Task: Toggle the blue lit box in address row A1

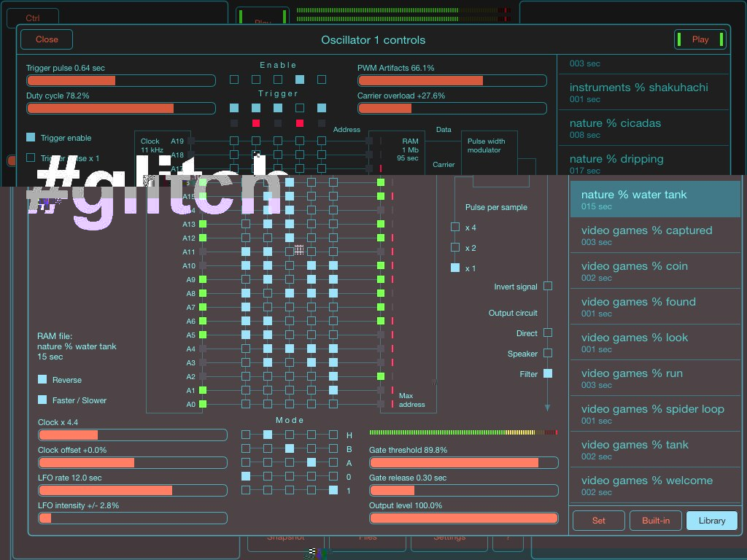Action: coord(333,390)
